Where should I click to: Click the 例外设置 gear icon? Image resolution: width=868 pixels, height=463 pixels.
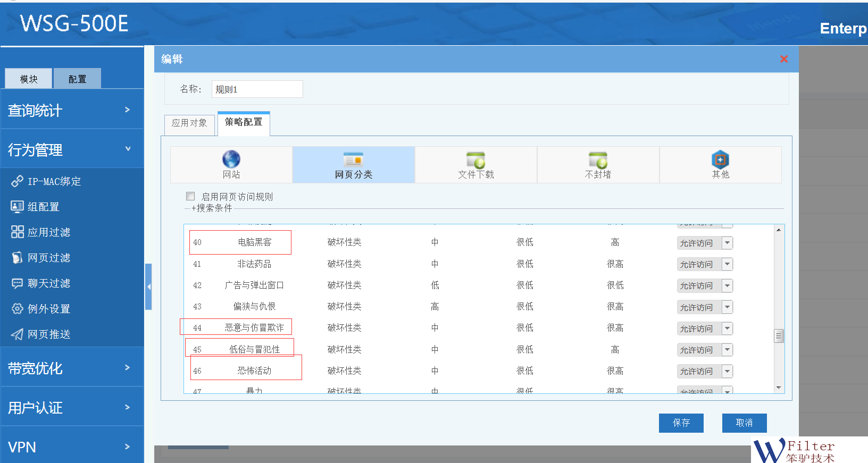point(17,309)
